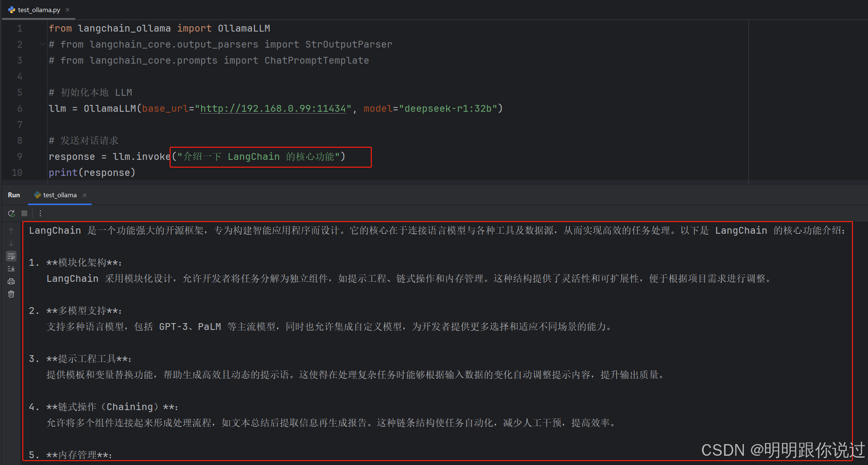The width and height of the screenshot is (868, 465).
Task: Click line number 1 in the gutter
Action: pos(19,28)
